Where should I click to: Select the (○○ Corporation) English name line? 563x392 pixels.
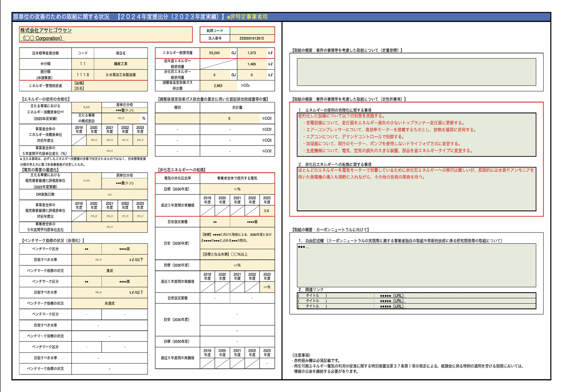tap(42, 38)
